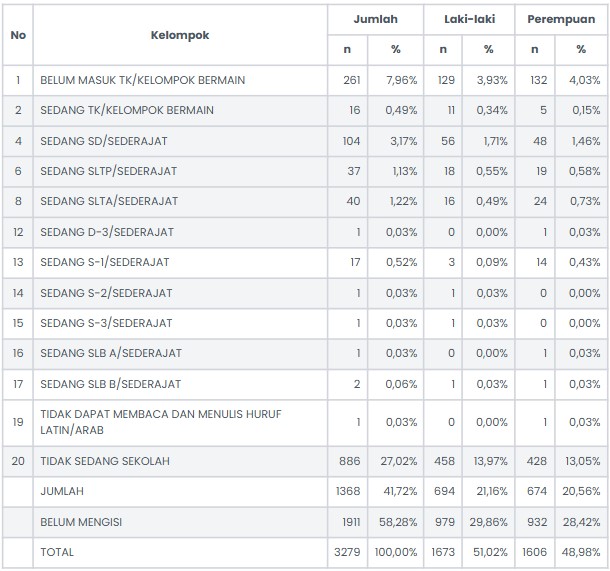Click the JUMLAH summary row label
610x571 pixels.
(x=62, y=492)
